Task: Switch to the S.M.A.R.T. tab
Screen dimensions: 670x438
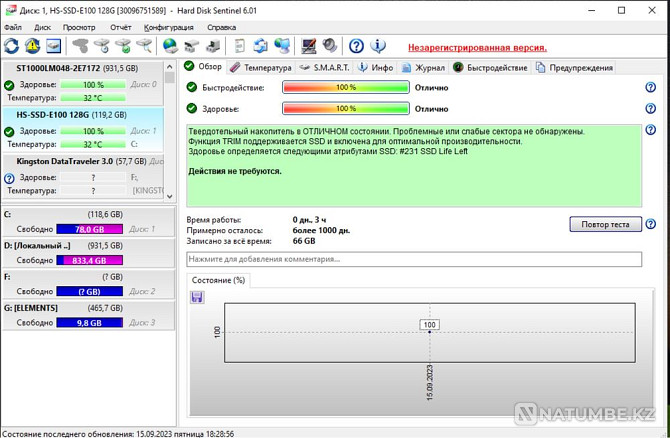Action: (324, 68)
